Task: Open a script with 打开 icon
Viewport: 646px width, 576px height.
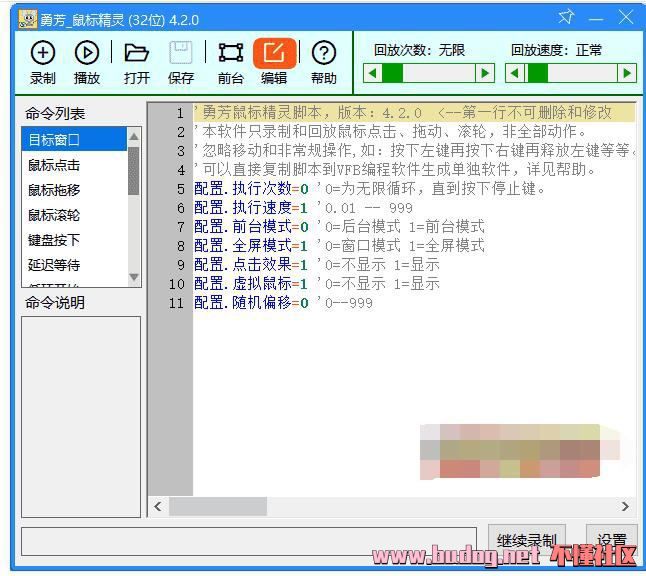Action: tap(136, 62)
